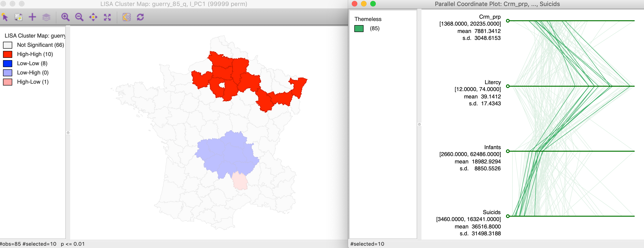644x248 pixels.
Task: Click the add map layer plus icon
Action: 33,17
